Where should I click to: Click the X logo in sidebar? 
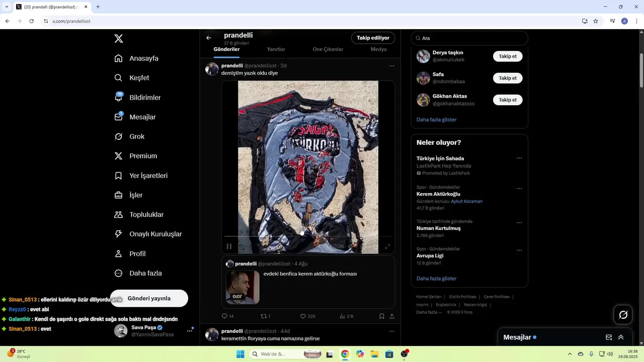point(119,39)
